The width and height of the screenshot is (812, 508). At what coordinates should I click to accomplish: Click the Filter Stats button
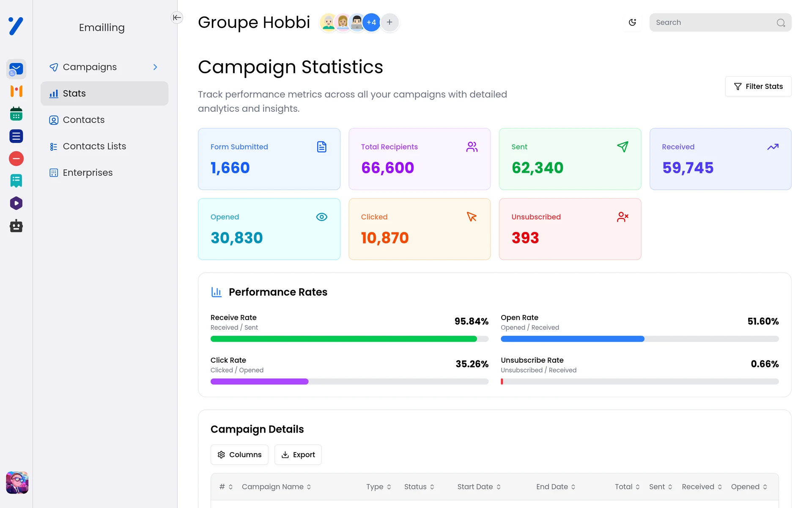(x=758, y=86)
